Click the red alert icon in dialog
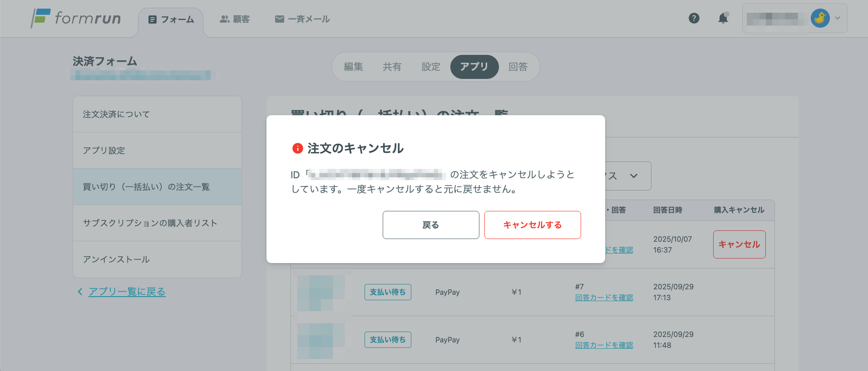Image resolution: width=868 pixels, height=371 pixels. 297,148
